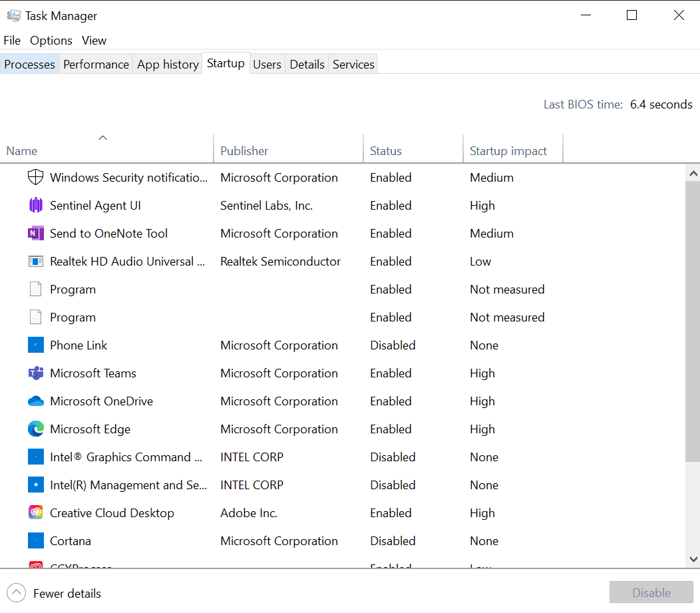The width and height of the screenshot is (700, 613).
Task: Click the Adobe Inc. publisher cell
Action: [x=249, y=512]
